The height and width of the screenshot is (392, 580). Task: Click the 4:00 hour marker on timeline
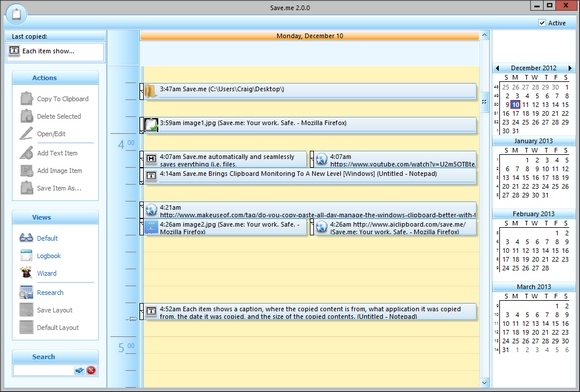pyautogui.click(x=126, y=143)
